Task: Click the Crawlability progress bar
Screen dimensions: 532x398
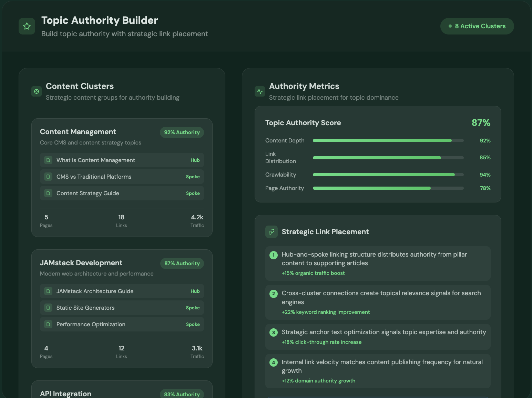Action: click(388, 175)
